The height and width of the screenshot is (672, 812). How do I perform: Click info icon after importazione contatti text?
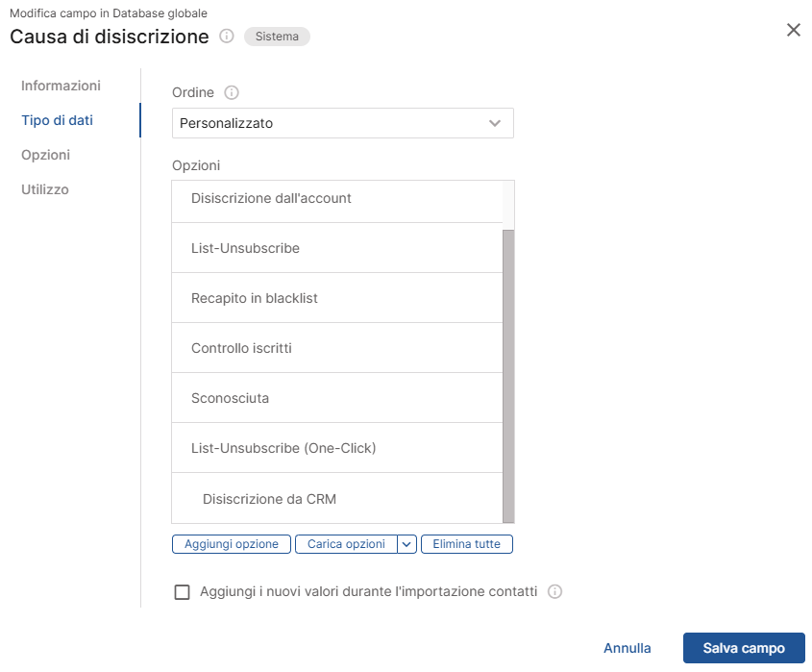coord(554,592)
